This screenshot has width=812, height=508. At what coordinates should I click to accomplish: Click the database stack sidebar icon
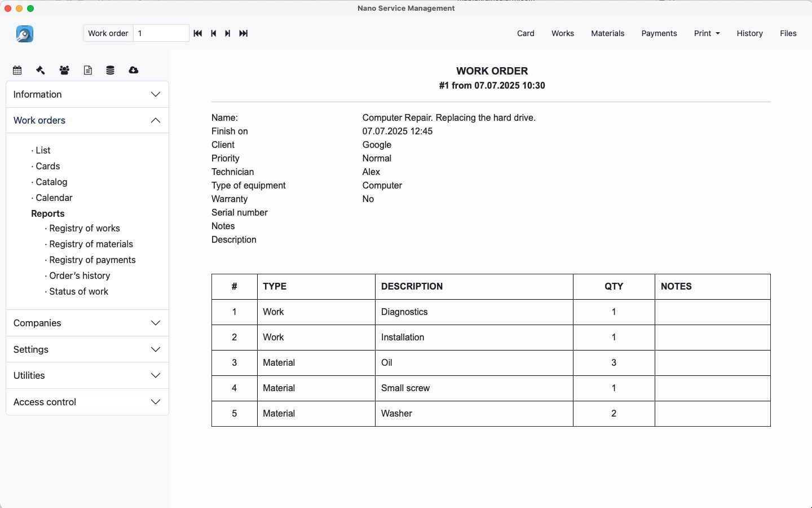[111, 70]
